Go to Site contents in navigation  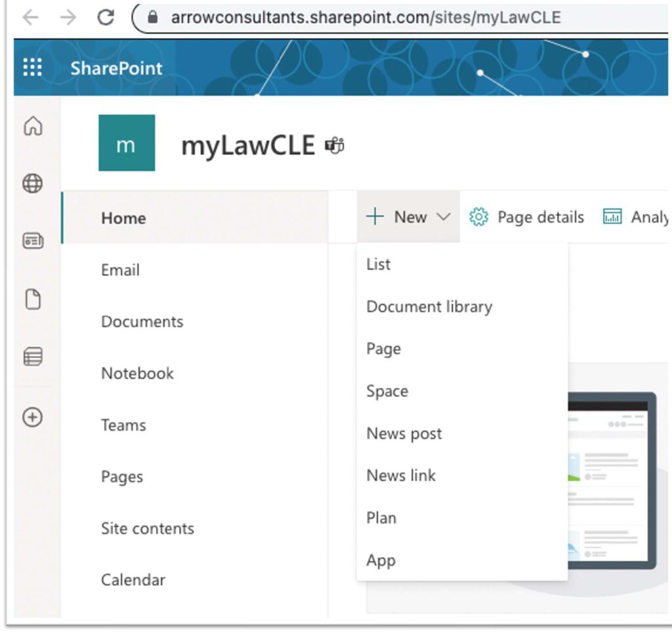(x=148, y=529)
